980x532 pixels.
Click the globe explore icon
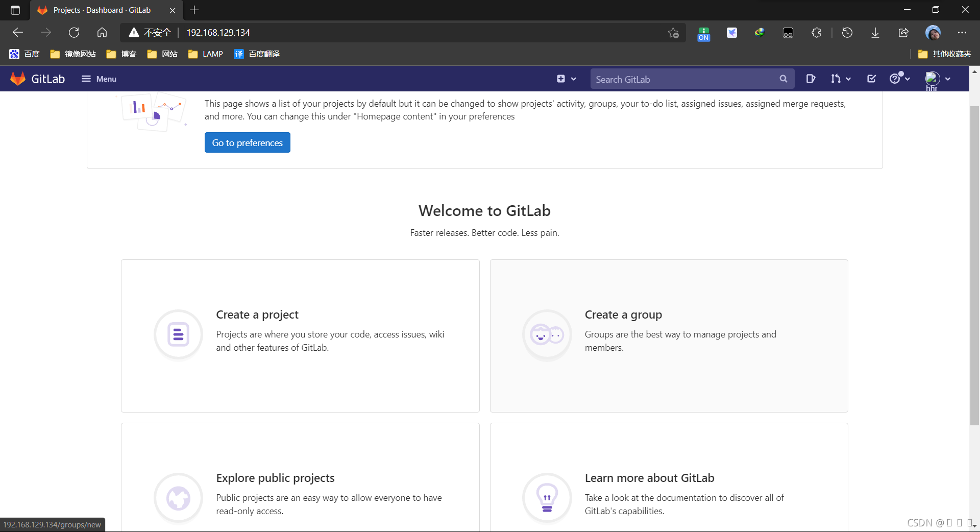click(179, 498)
